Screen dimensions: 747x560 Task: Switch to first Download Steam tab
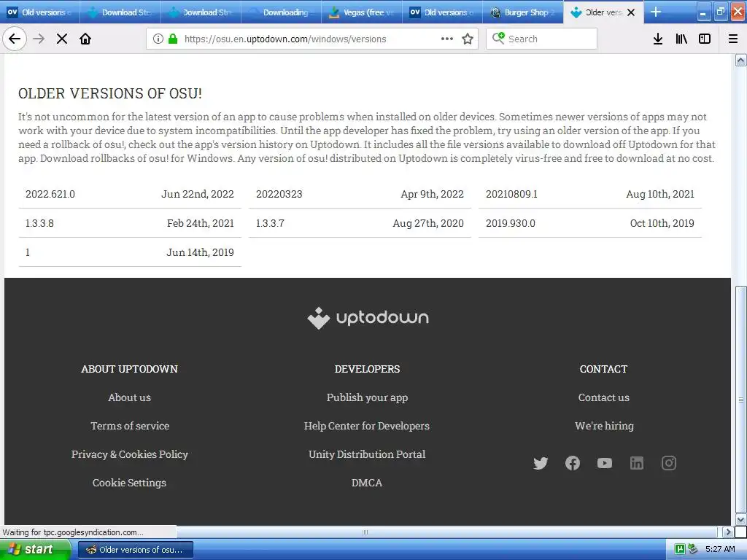[120, 12]
